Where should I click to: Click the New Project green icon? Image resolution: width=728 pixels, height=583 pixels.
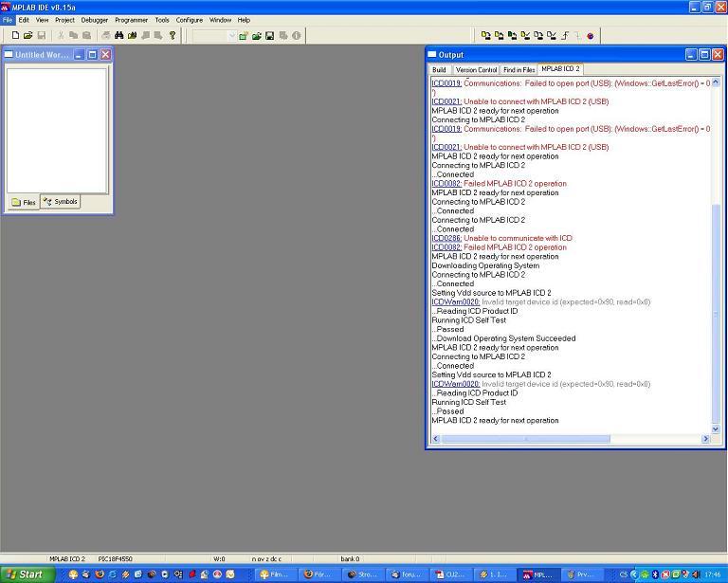[x=244, y=36]
